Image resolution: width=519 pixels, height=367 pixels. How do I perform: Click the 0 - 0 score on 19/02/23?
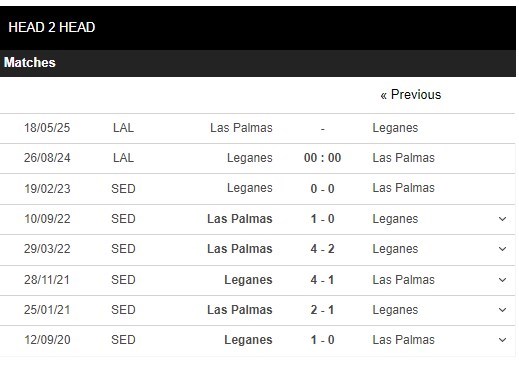click(x=322, y=189)
